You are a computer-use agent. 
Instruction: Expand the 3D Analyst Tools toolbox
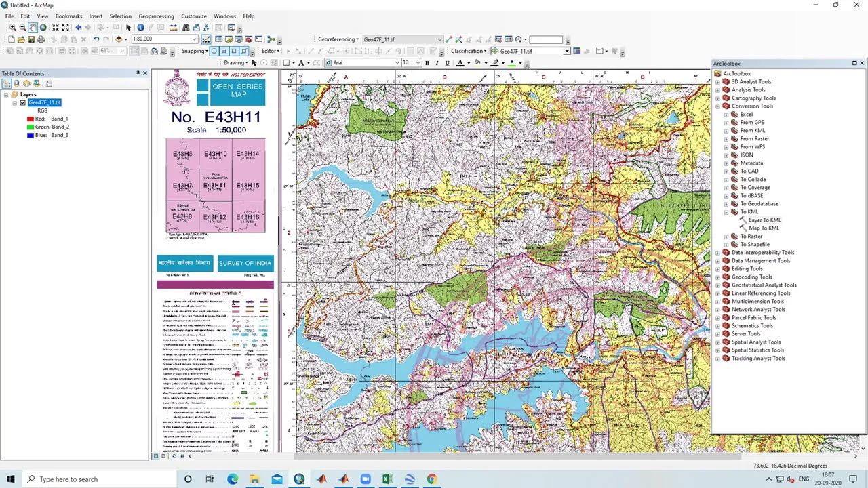click(718, 82)
